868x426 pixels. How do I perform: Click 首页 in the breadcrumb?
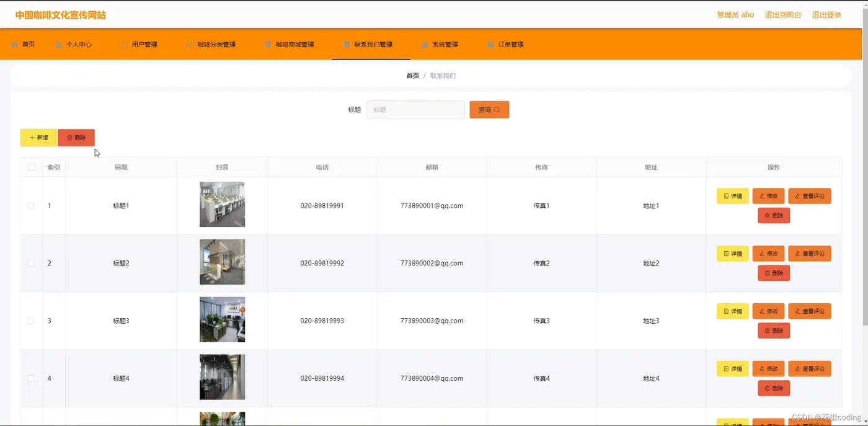coord(412,76)
